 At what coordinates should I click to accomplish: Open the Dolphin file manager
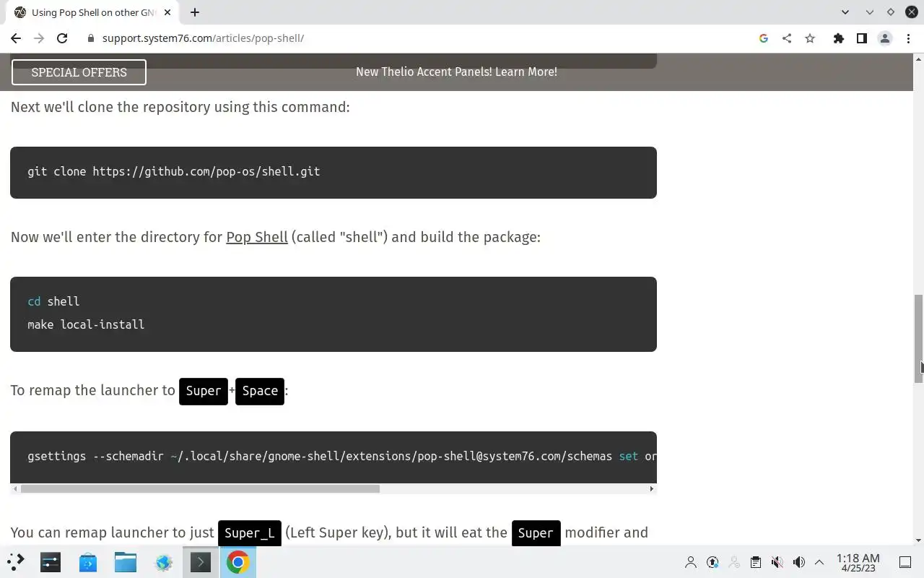point(126,562)
